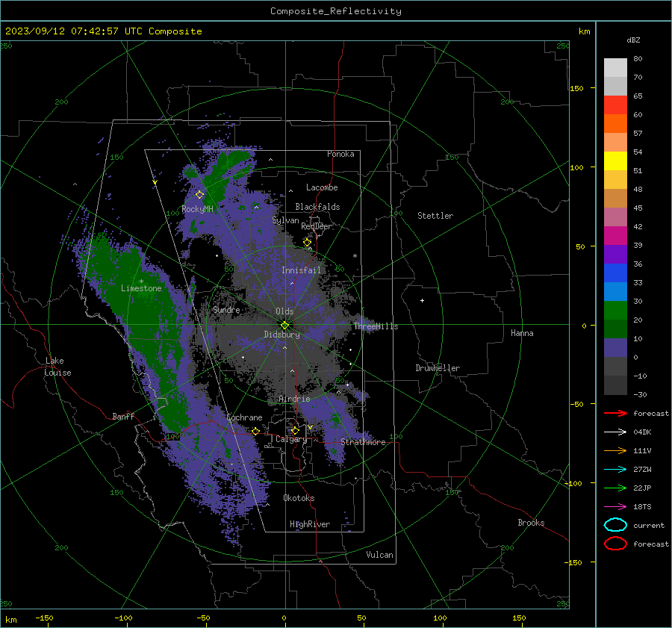
Task: Click the Composite_Reflectivity title
Action: 336,11
